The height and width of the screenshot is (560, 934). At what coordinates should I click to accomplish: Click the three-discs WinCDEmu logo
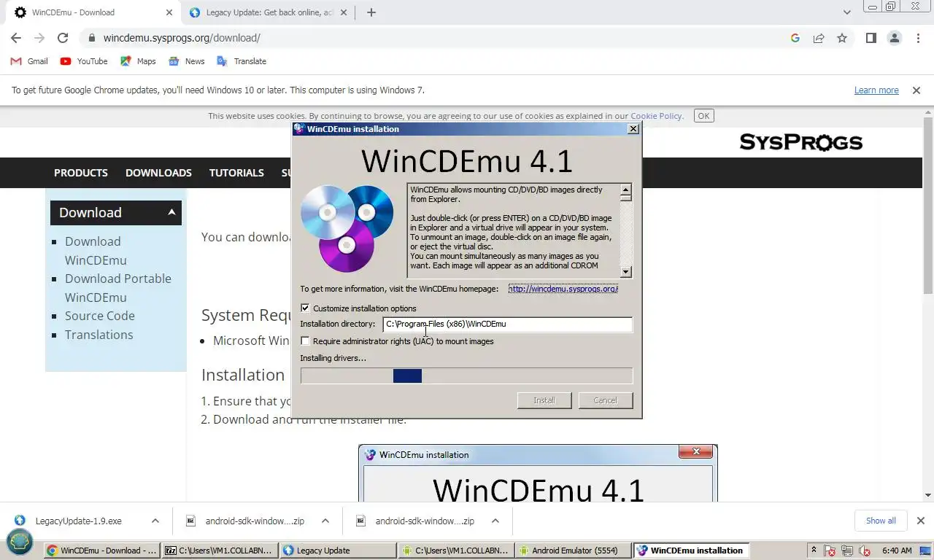[x=347, y=228]
